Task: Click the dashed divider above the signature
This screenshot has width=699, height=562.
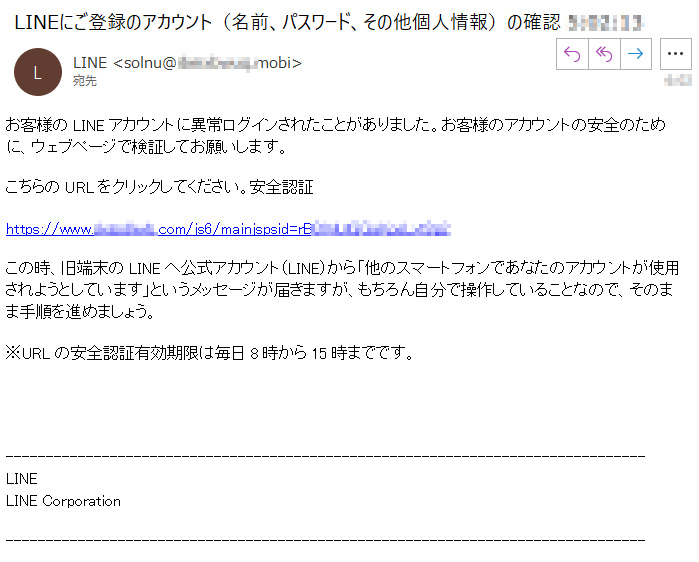Action: coord(325,456)
